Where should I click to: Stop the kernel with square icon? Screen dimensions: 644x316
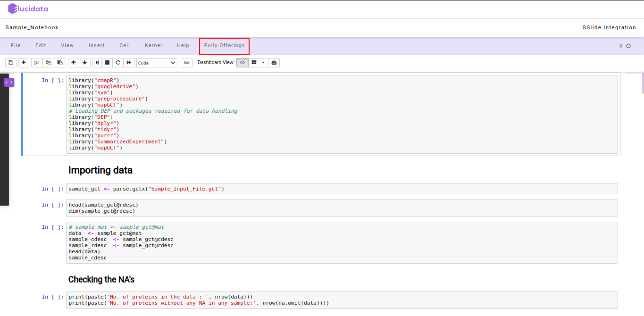coord(108,62)
